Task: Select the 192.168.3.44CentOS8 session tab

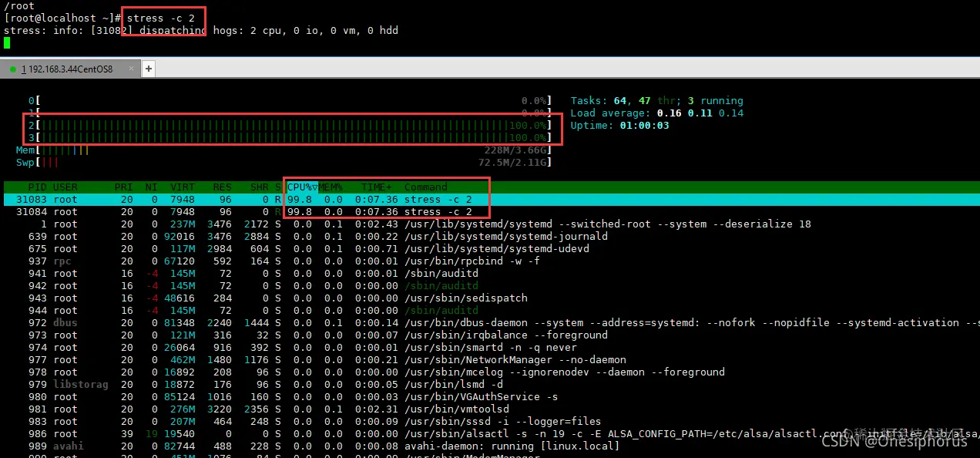Action: pos(70,69)
